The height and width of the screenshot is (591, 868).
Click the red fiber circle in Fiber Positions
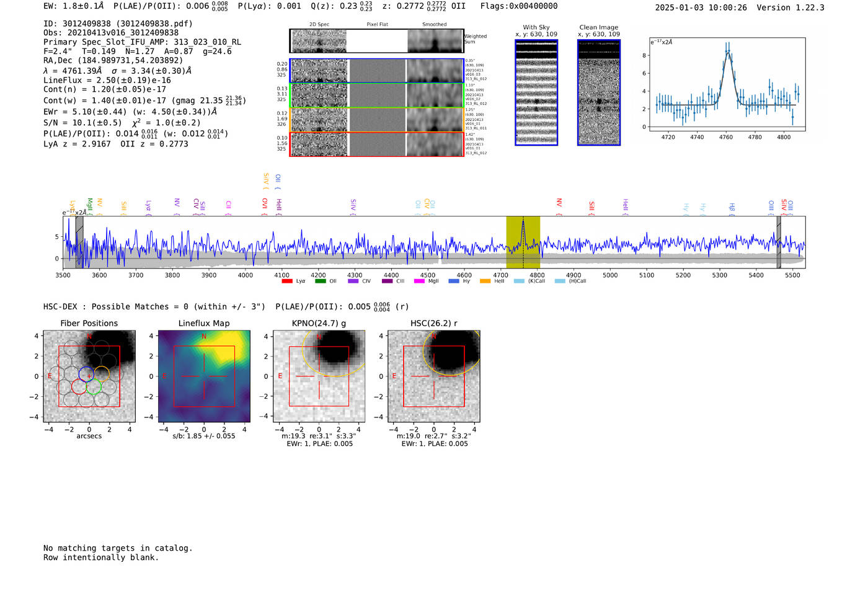pos(79,387)
